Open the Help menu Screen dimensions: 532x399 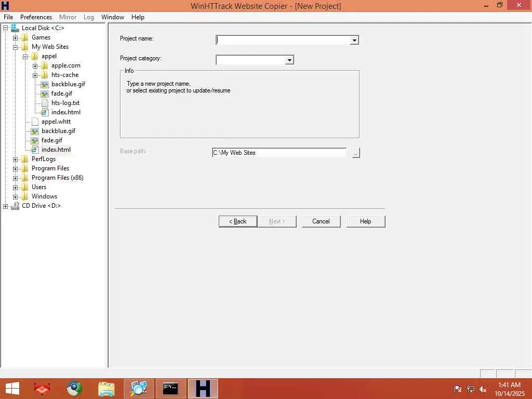pos(138,17)
